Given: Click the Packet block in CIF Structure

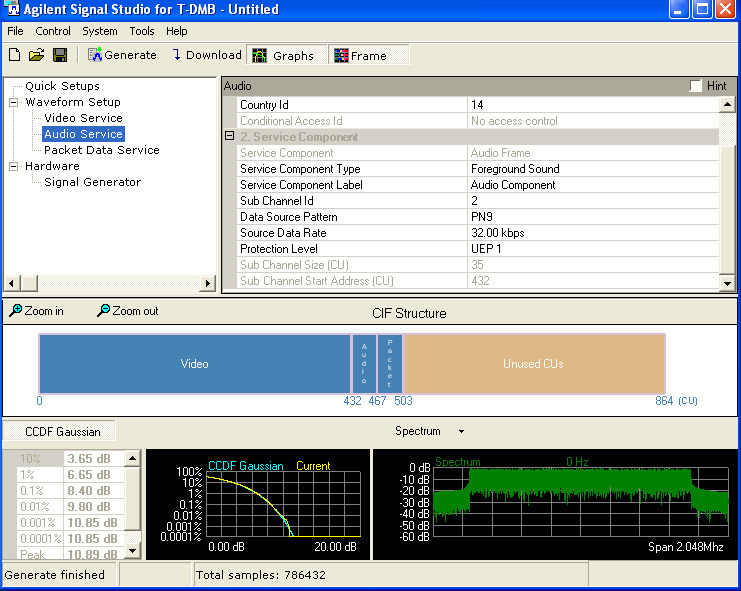Looking at the screenshot, I should 390,364.
